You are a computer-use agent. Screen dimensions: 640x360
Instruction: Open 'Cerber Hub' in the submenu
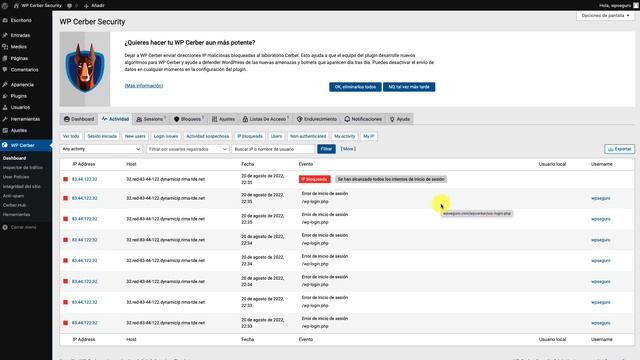point(14,205)
